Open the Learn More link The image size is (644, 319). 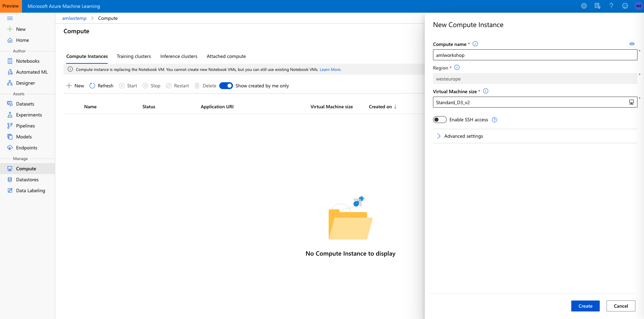point(330,70)
